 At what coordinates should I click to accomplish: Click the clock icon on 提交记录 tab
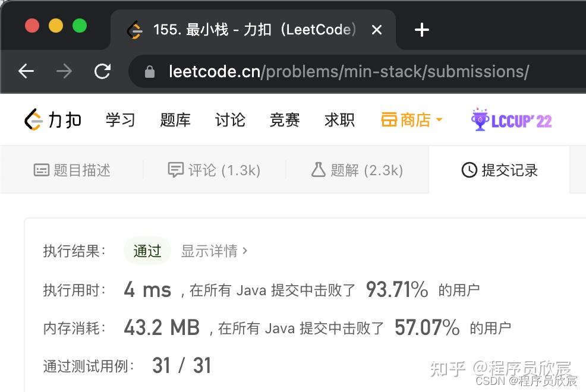coord(469,170)
